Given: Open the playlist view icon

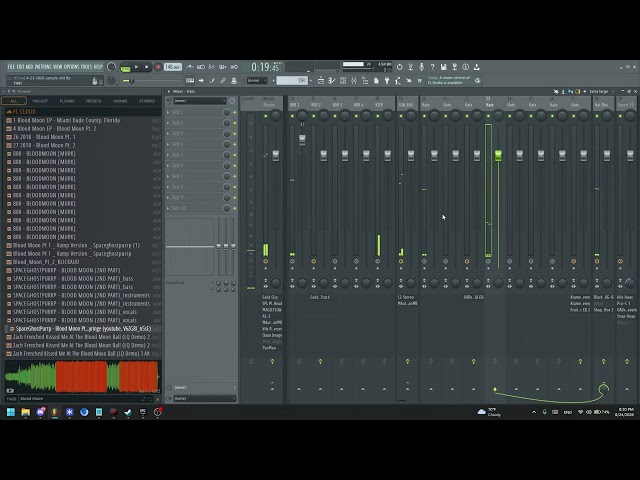Looking at the screenshot, I should 321,81.
